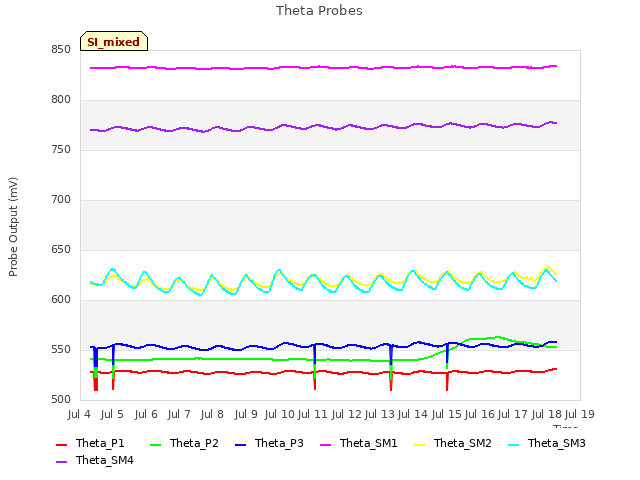Select the Theta_SM1 legend entry
This screenshot has width=640, height=480.
(x=359, y=443)
